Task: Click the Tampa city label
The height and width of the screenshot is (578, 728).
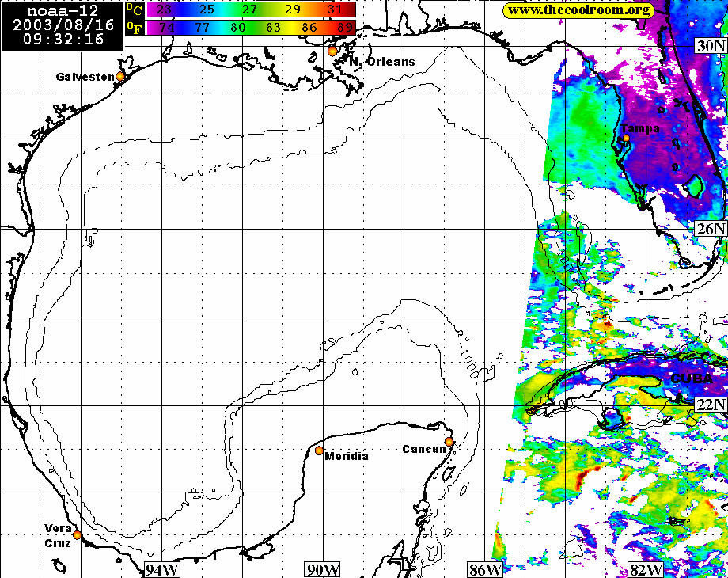Action: (x=640, y=129)
